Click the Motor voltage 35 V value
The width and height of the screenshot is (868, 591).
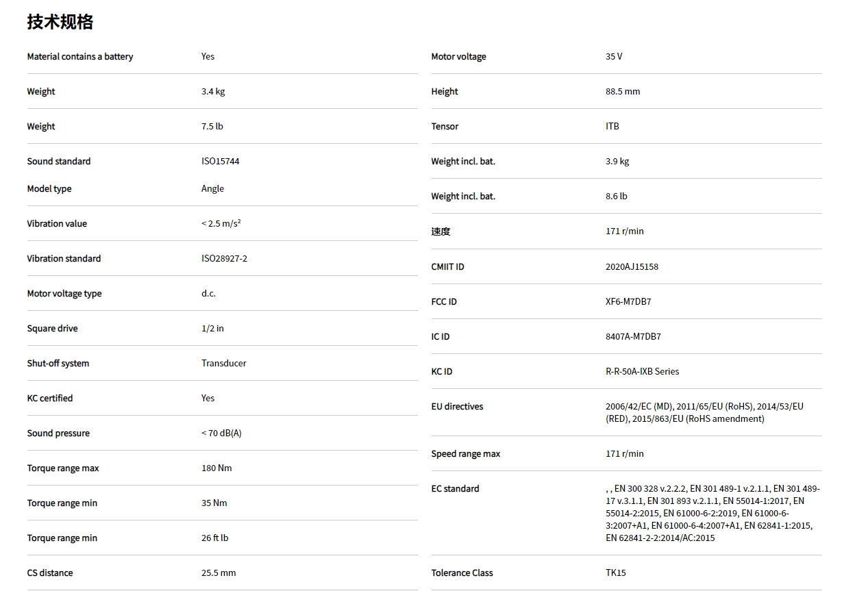tap(614, 57)
